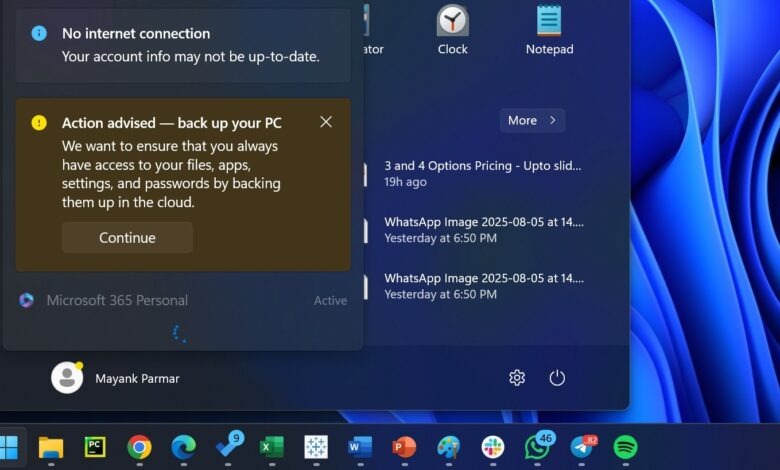
Task: Click the Windows Start button
Action: point(9,447)
